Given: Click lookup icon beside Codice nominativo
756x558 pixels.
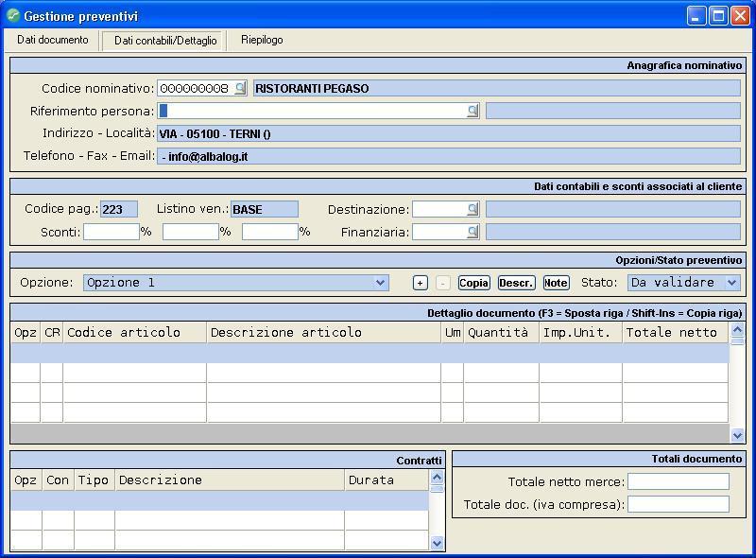Looking at the screenshot, I should (240, 88).
